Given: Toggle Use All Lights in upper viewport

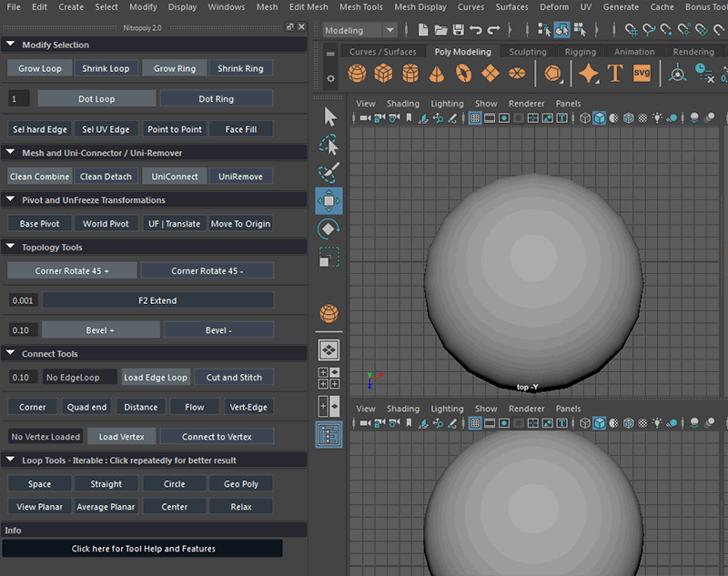Looking at the screenshot, I should [656, 118].
